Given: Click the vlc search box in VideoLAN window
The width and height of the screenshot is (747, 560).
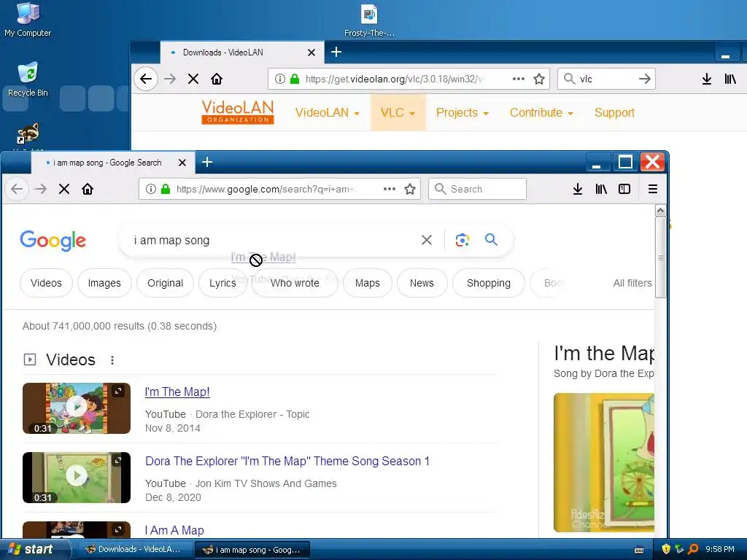Looking at the screenshot, I should pos(606,79).
